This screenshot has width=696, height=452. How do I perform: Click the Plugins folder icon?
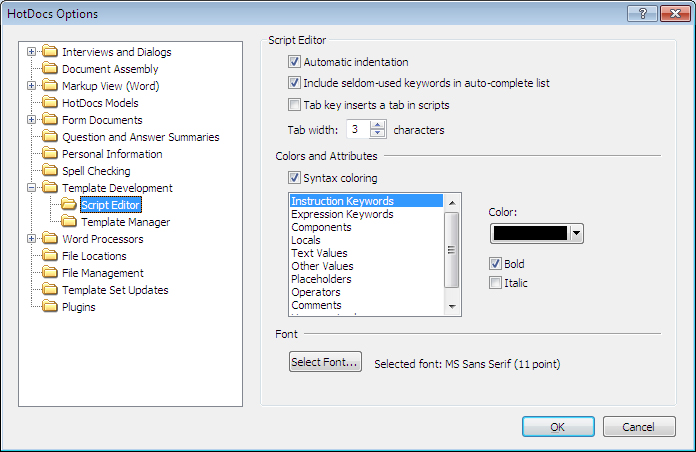point(50,306)
